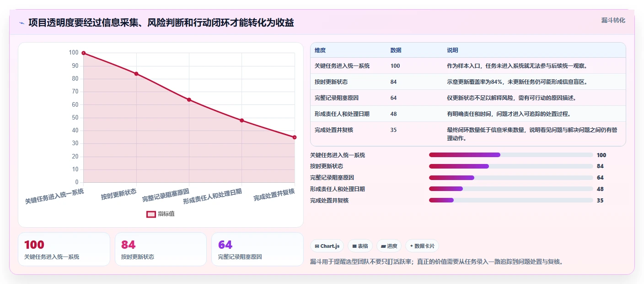Open the stat card showing 64
This screenshot has width=644, height=284.
pyautogui.click(x=258, y=249)
